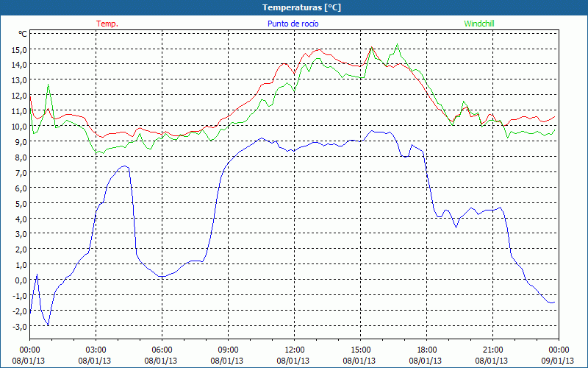Click the '5,0' y-axis value

[21, 204]
